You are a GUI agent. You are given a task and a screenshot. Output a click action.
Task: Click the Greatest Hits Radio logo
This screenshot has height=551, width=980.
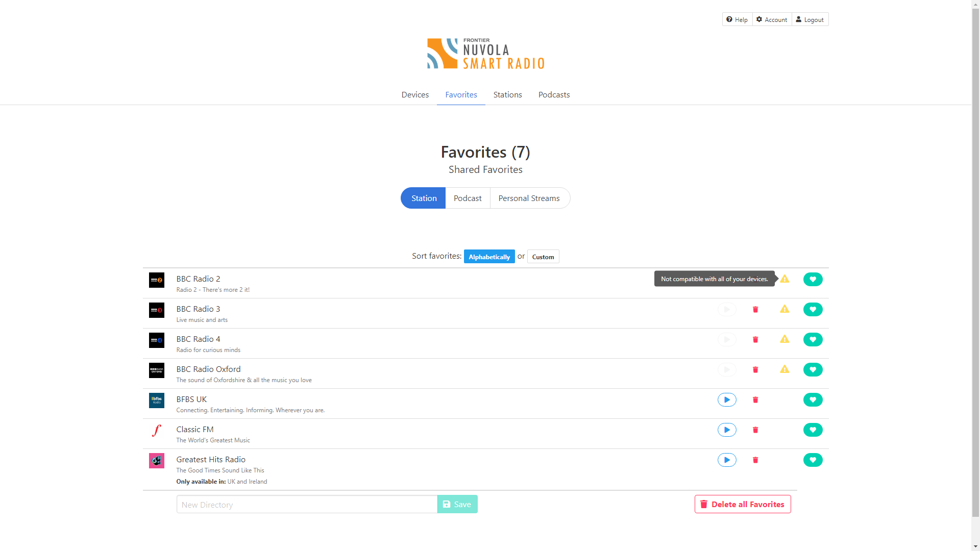point(157,461)
